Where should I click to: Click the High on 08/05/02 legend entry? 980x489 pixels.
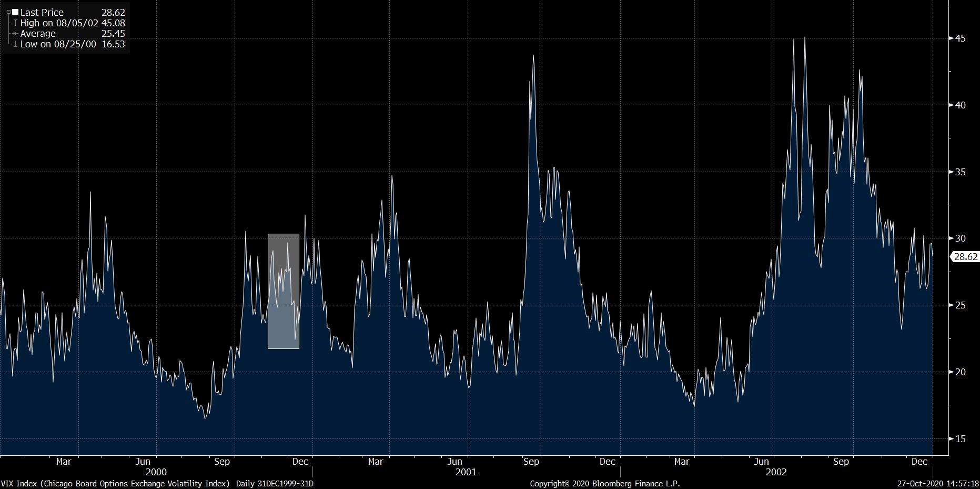(x=59, y=23)
